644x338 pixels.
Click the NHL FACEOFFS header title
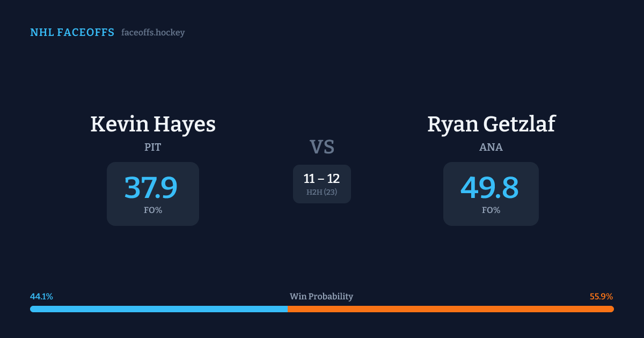[x=72, y=33]
